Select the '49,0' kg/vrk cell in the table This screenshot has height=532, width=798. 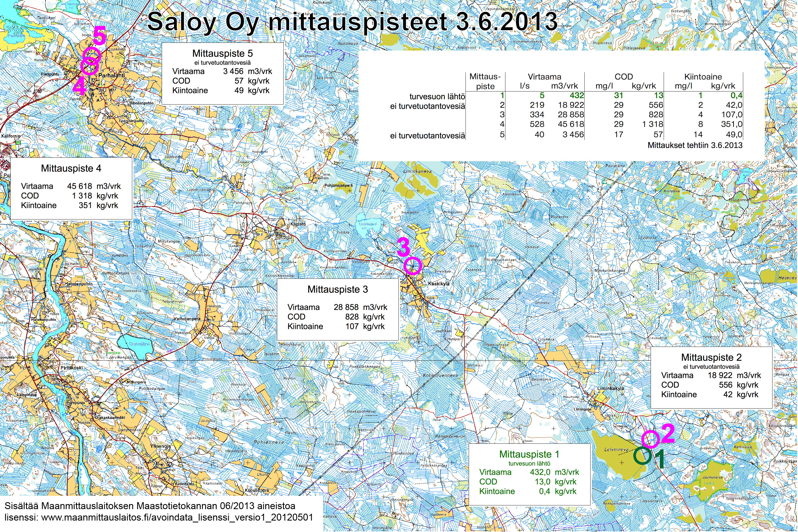734,134
